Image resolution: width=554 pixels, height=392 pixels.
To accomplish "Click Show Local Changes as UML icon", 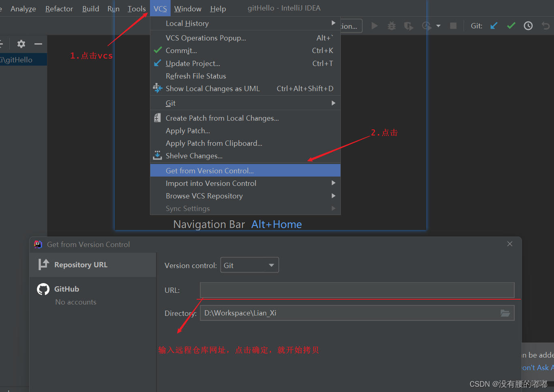I will pos(157,88).
